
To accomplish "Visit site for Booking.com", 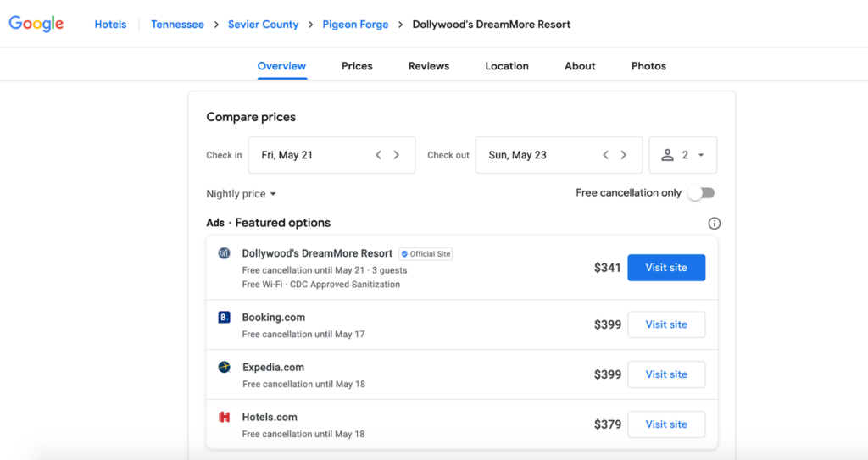I will point(666,324).
